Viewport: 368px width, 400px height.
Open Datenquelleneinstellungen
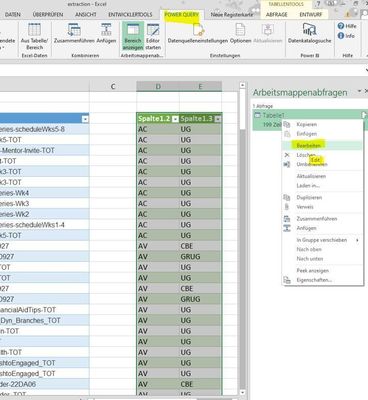[198, 33]
